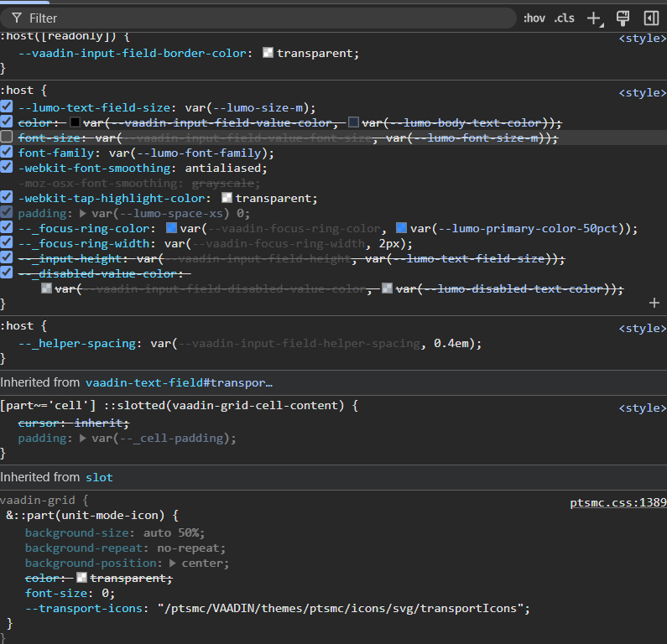Open the .cls element classes panel
Image resolution: width=667 pixels, height=644 pixels.
(565, 18)
